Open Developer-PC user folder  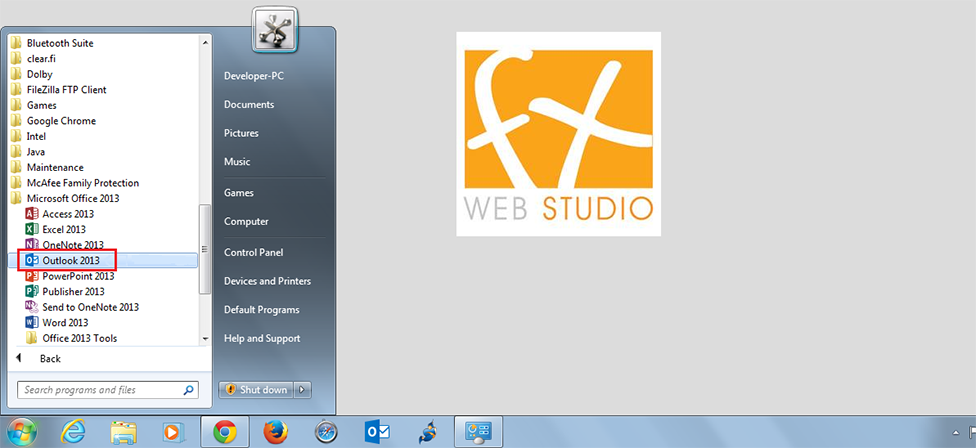(x=254, y=76)
